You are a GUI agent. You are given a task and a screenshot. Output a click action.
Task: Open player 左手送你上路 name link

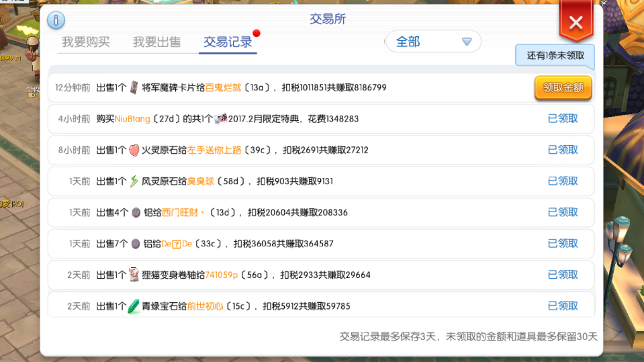(x=214, y=150)
